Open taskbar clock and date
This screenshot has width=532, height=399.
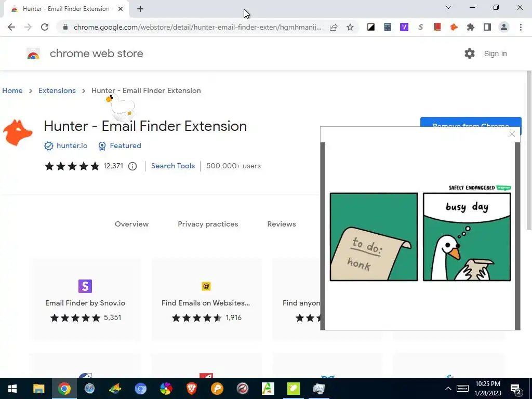coord(487,389)
